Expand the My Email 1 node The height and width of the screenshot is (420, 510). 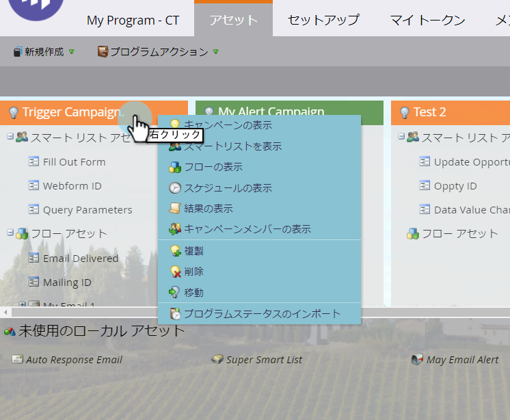point(22,305)
